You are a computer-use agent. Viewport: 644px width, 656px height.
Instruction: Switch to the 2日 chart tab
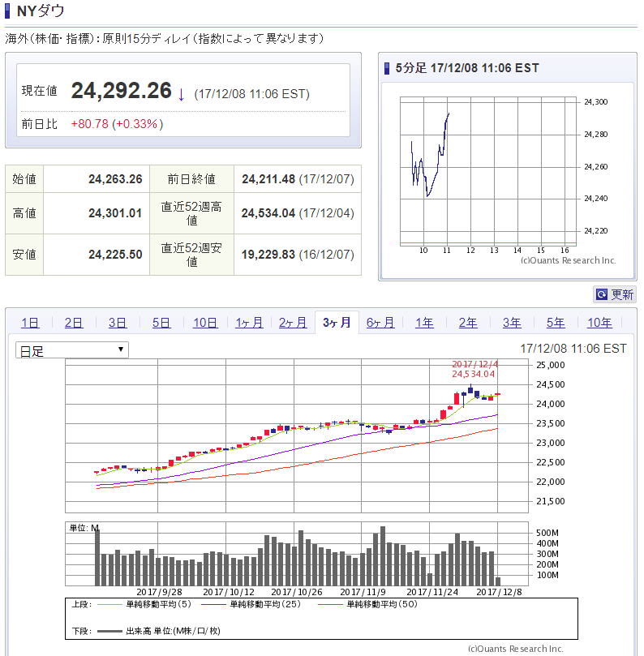[74, 323]
